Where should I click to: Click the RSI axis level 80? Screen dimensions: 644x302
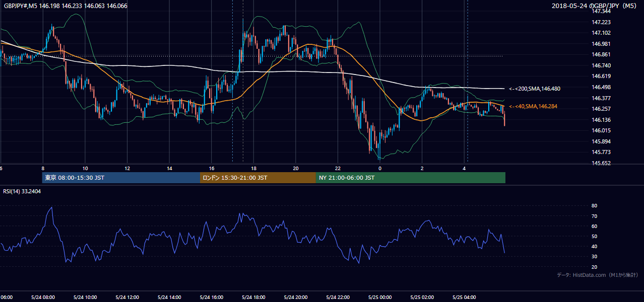[595, 206]
